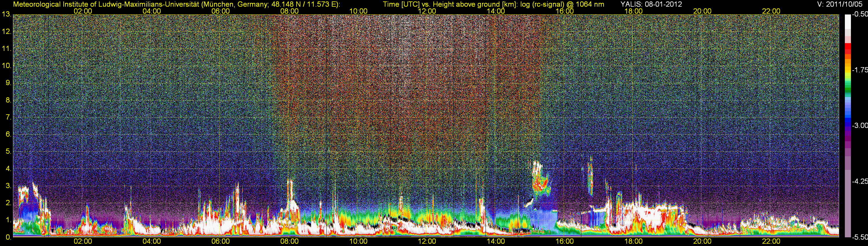Select the 18:00 label on the bottom time axis
Image resolution: width=868 pixels, height=246 pixels.
click(633, 241)
